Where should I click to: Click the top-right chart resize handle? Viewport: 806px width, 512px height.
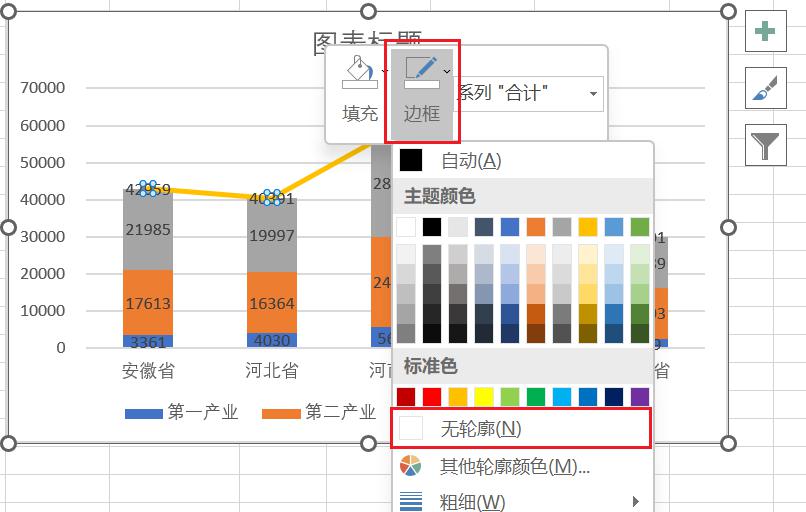pos(728,11)
